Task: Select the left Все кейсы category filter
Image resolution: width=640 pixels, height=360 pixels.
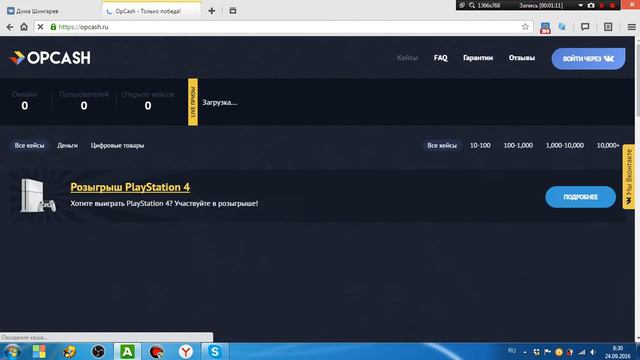Action: coord(29,145)
